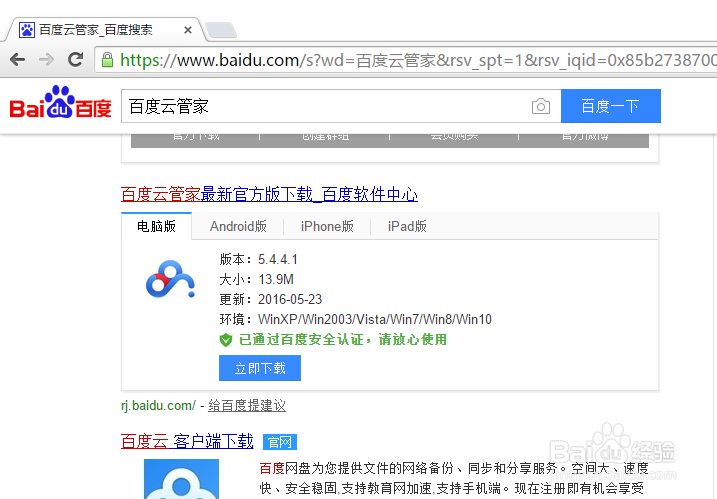Click the Baidu paw favicon on tab
This screenshot has height=499, width=717.
pos(27,30)
